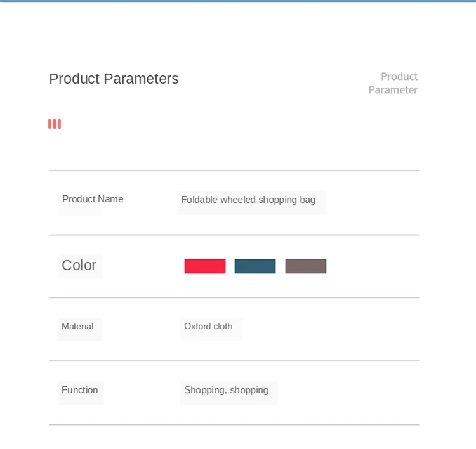The width and height of the screenshot is (476, 449).
Task: Select the "Oxford cloth" value
Action: click(x=208, y=327)
